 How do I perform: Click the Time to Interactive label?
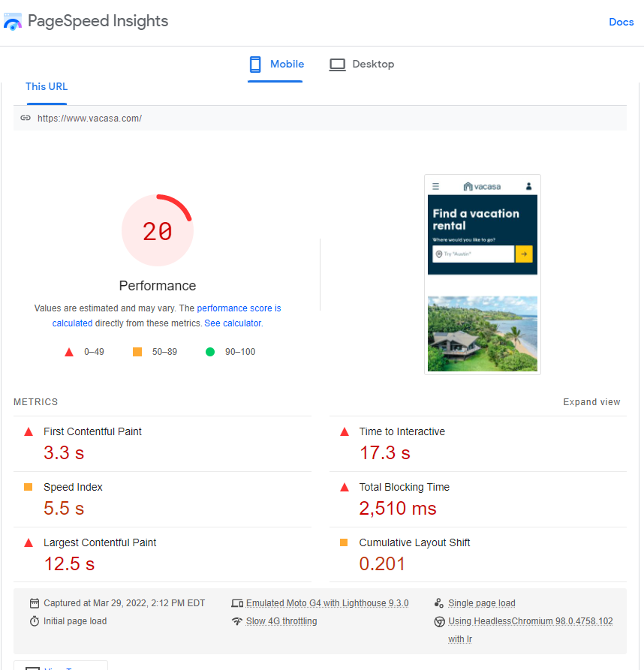point(402,431)
